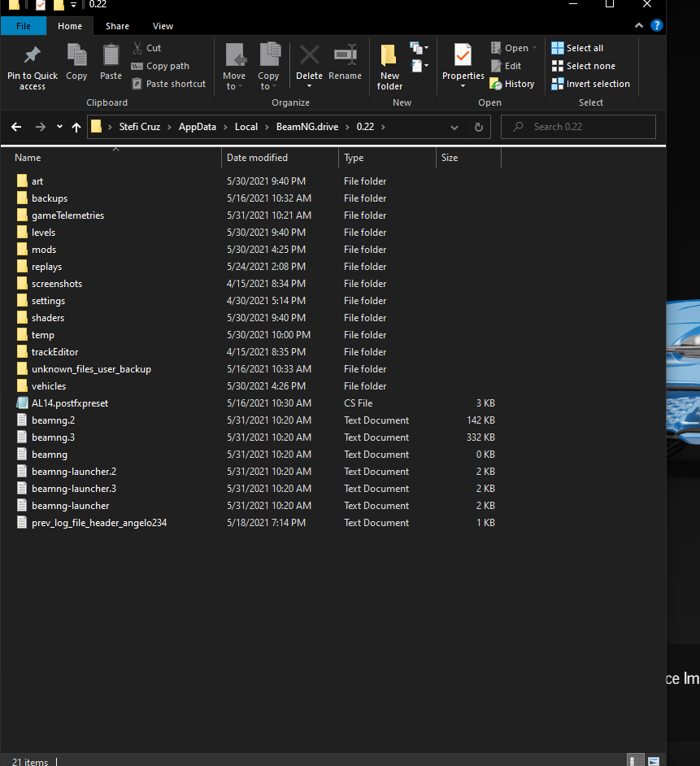Click the Delete X icon
The height and width of the screenshot is (766, 700).
click(309, 54)
